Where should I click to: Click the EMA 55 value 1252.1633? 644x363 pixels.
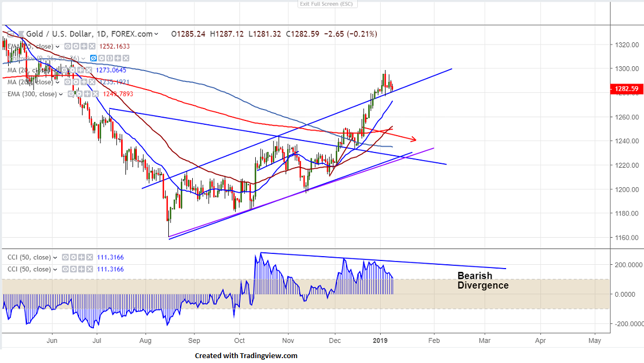click(x=115, y=47)
